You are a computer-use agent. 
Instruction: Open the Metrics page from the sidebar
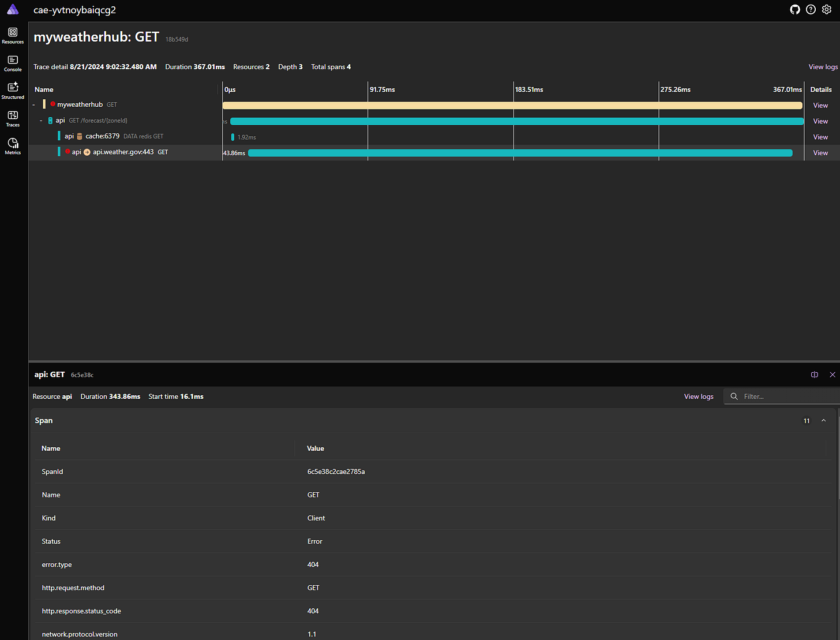(12, 145)
